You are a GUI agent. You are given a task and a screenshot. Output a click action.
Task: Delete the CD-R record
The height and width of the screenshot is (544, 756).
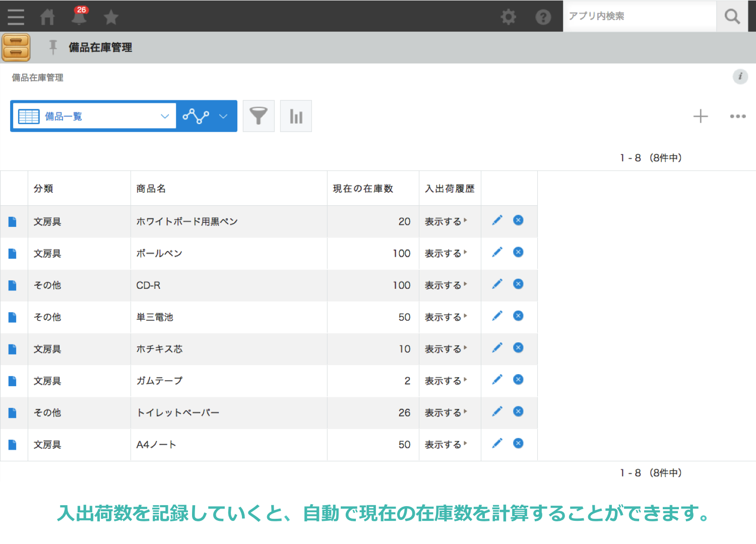[518, 284]
